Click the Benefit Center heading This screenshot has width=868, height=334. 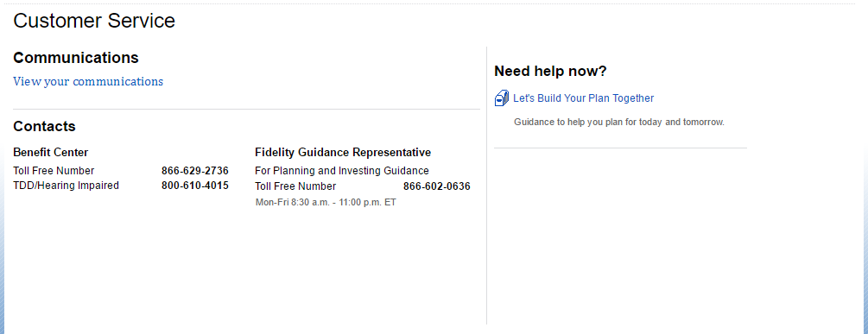(x=51, y=152)
